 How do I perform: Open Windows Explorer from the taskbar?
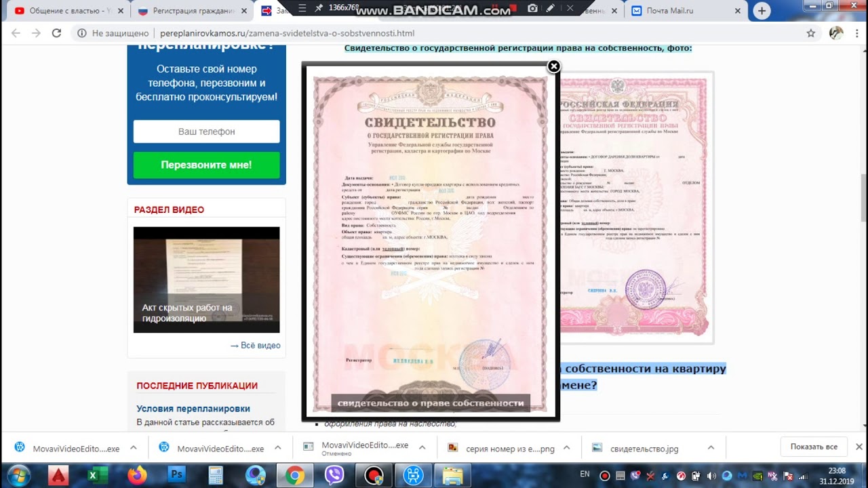[452, 475]
